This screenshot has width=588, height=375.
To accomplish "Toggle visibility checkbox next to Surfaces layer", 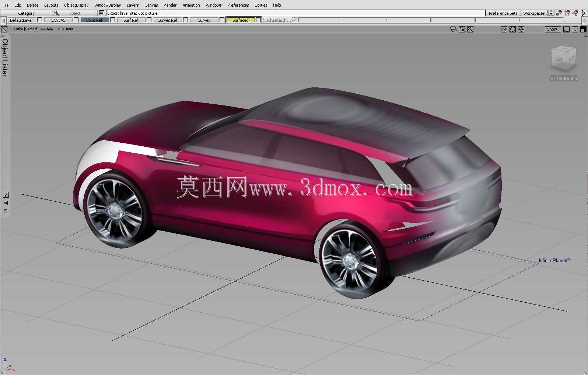I will [259, 20].
